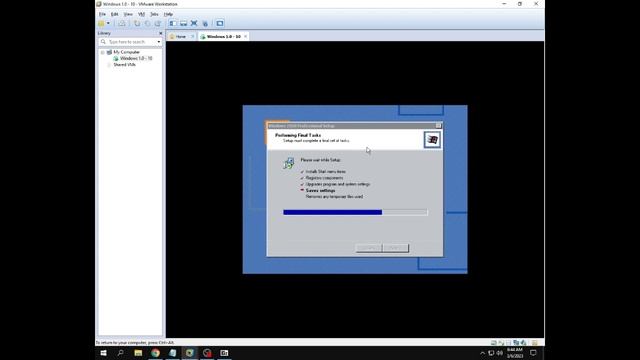Toggle the Show Library toolbar icon
640x360 pixels.
pos(173,23)
